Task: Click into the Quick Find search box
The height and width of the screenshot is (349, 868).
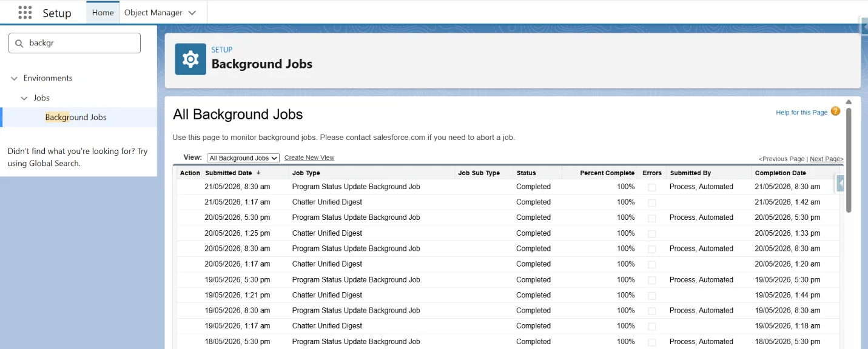Action: (x=75, y=43)
